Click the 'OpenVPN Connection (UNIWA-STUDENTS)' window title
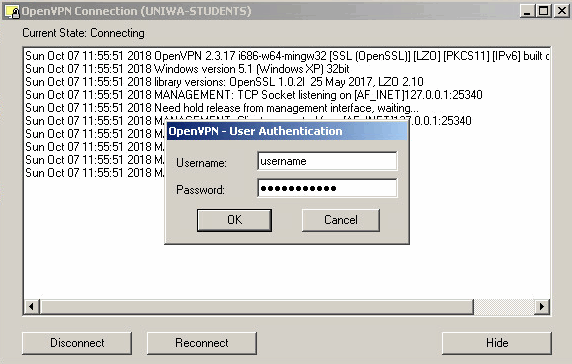 [136, 11]
